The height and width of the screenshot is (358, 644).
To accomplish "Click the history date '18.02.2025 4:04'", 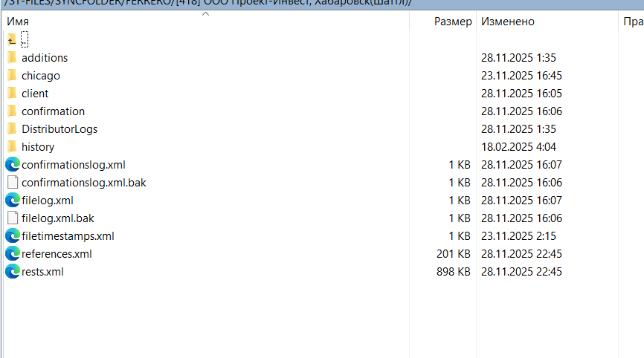I will (x=518, y=147).
